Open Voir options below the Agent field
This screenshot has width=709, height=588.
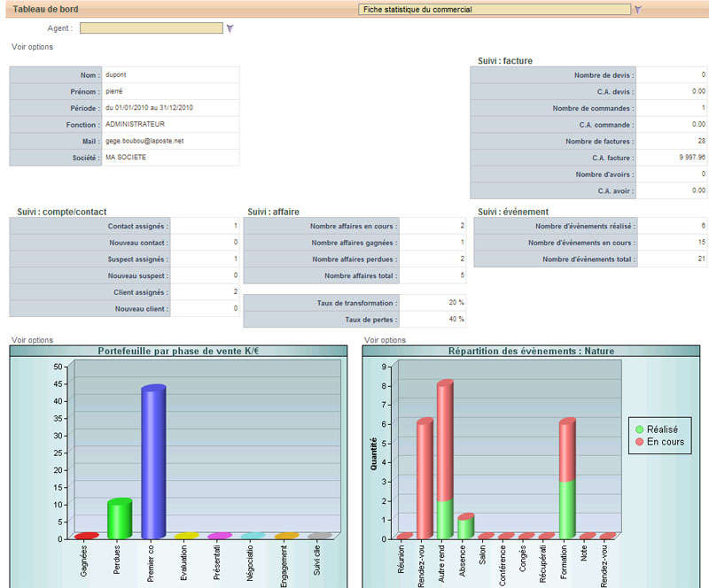32,47
